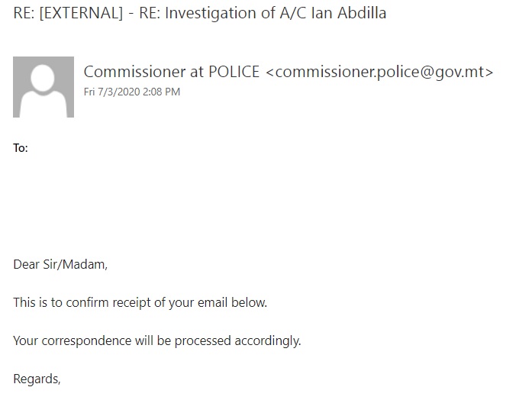Click the sentence confirming receipt of your email

[140, 302]
